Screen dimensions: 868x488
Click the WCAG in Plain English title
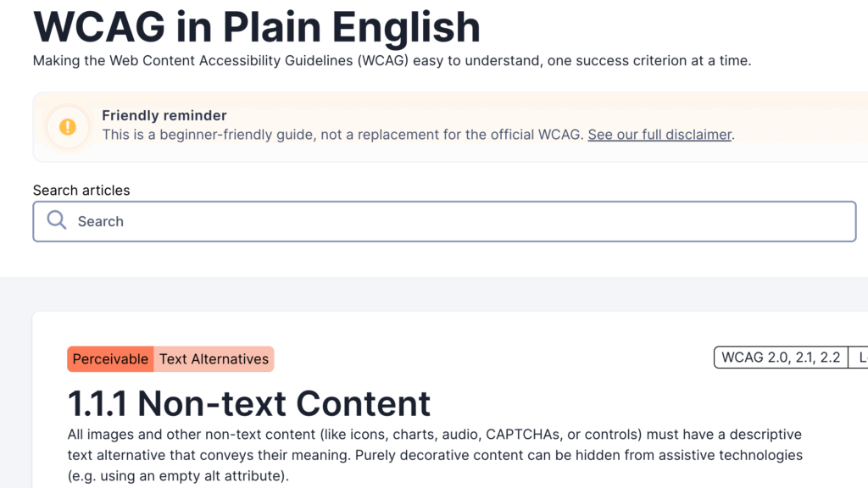pyautogui.click(x=256, y=27)
